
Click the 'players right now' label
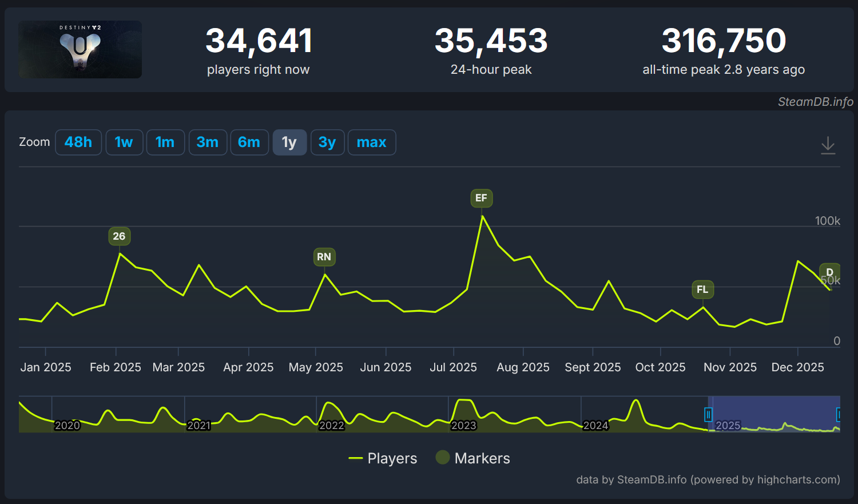258,70
